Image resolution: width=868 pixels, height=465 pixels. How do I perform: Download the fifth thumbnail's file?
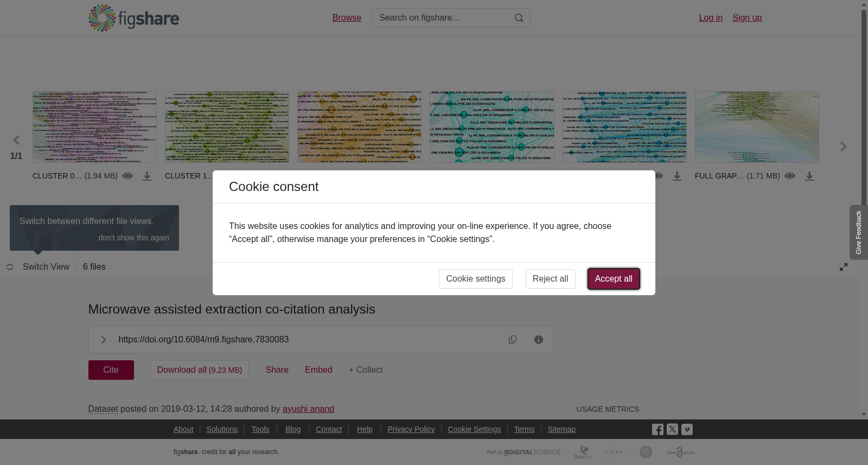677,176
